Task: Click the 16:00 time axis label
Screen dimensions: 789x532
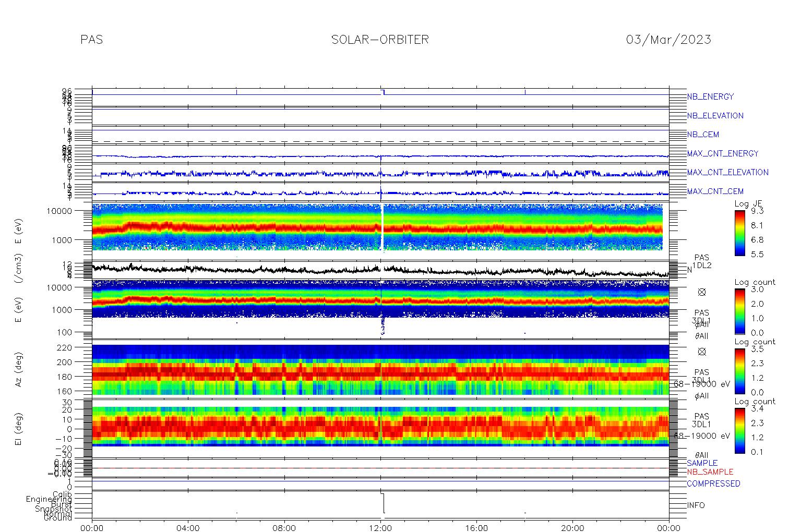Action: pos(476,528)
